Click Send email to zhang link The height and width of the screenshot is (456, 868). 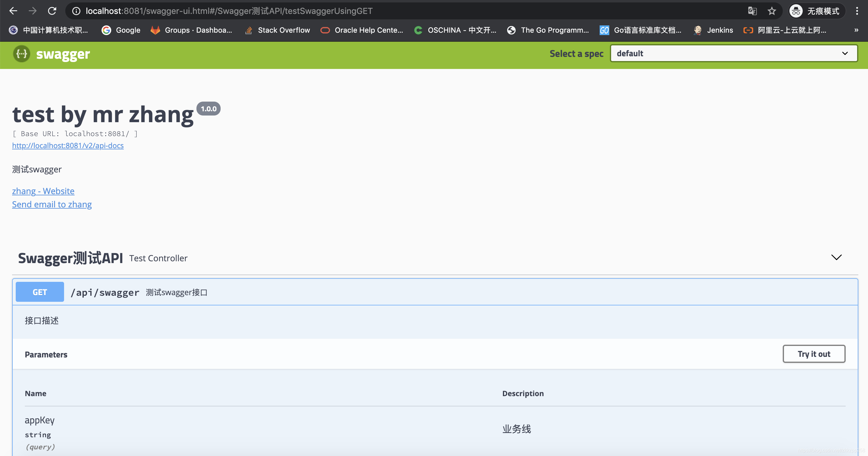[52, 204]
